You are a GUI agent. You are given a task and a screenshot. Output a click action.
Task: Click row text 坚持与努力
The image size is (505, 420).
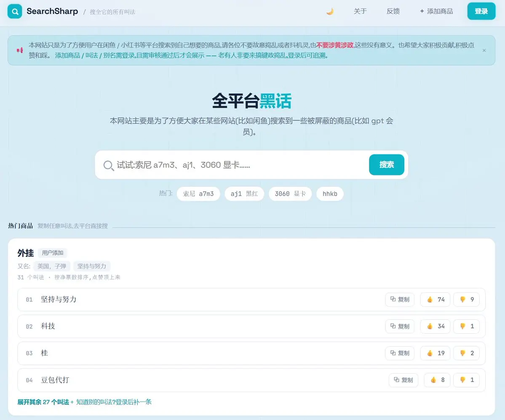(x=59, y=299)
